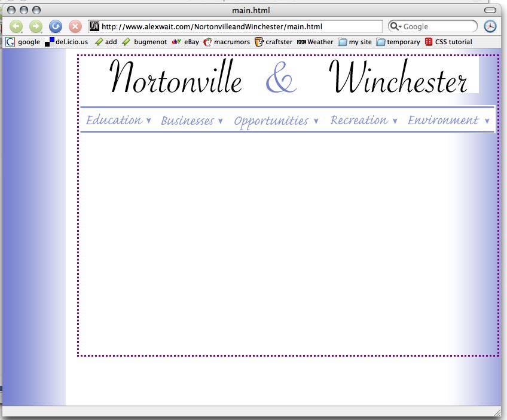Open the google bookmark
This screenshot has height=420, width=507.
29,42
